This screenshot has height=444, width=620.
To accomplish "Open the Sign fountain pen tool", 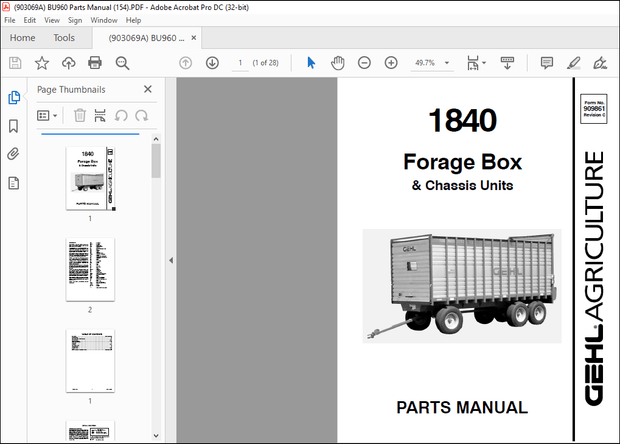I will point(600,63).
